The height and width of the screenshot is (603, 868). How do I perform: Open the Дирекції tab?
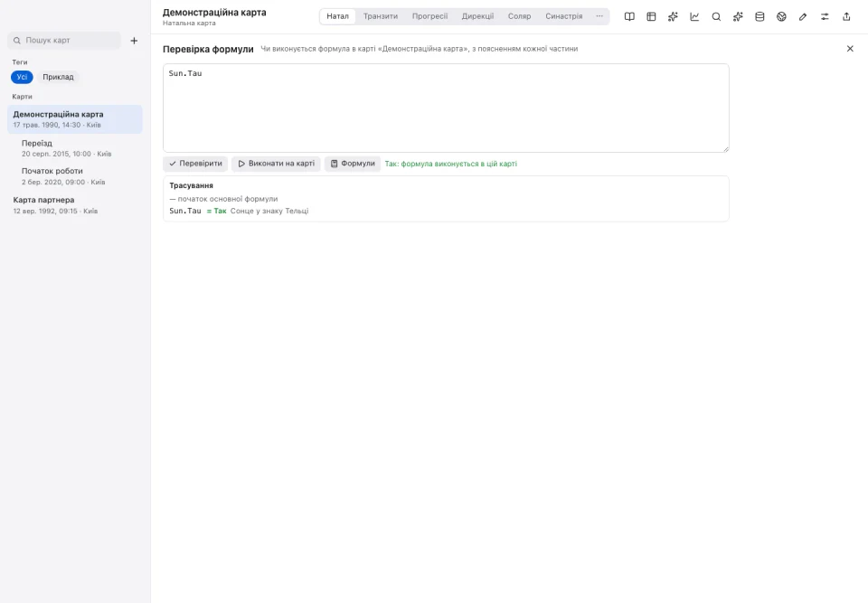tap(477, 16)
